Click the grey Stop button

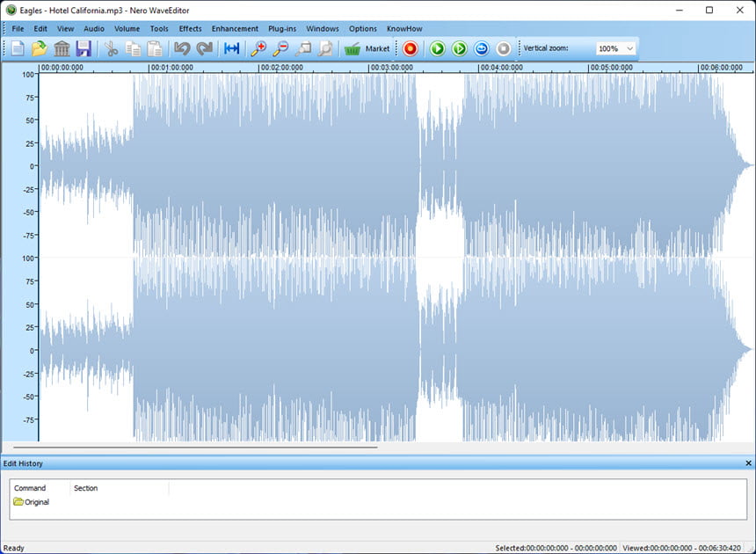click(x=504, y=48)
